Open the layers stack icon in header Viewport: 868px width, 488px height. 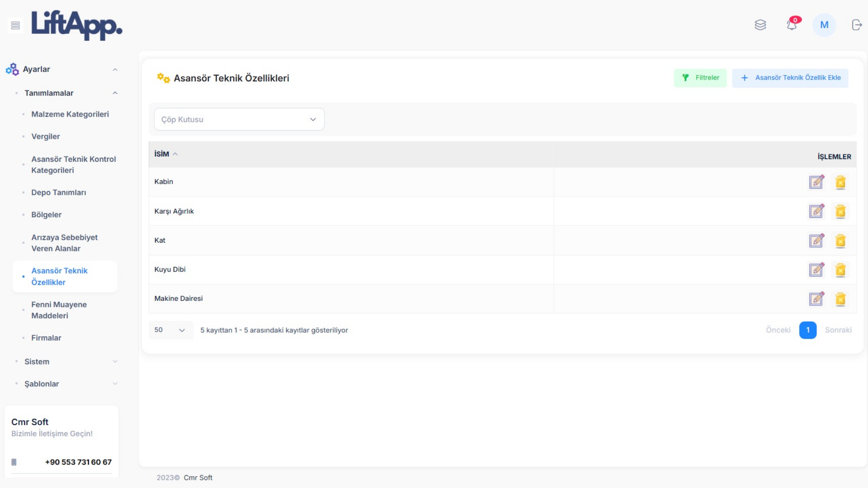pos(760,25)
